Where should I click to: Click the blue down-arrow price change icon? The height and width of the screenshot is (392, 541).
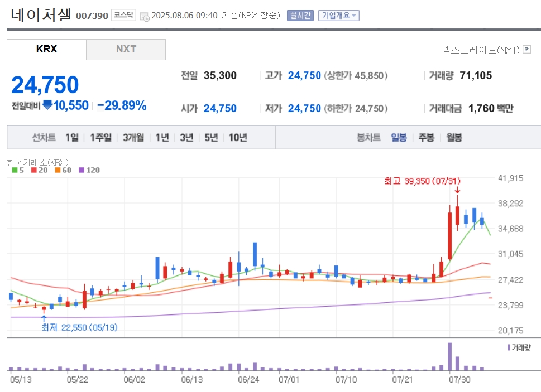tap(47, 105)
